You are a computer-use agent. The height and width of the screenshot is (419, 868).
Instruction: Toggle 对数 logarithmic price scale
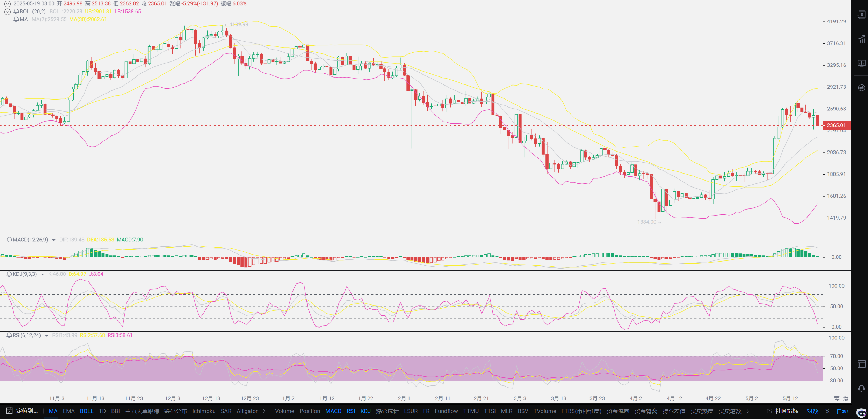812,411
